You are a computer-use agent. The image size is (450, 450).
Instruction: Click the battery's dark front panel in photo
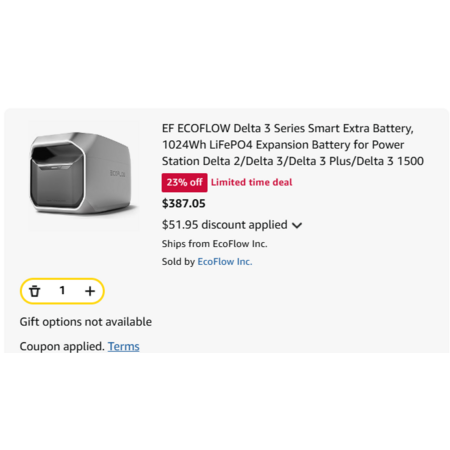coord(57,177)
